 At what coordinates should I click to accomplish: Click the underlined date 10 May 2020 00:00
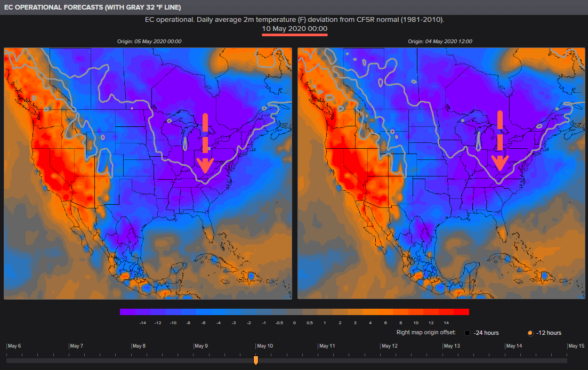click(x=294, y=28)
